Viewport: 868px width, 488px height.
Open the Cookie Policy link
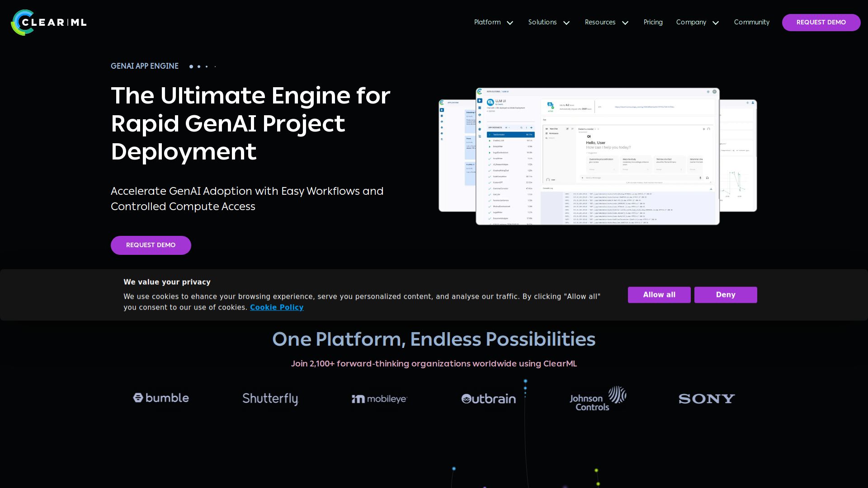[276, 307]
